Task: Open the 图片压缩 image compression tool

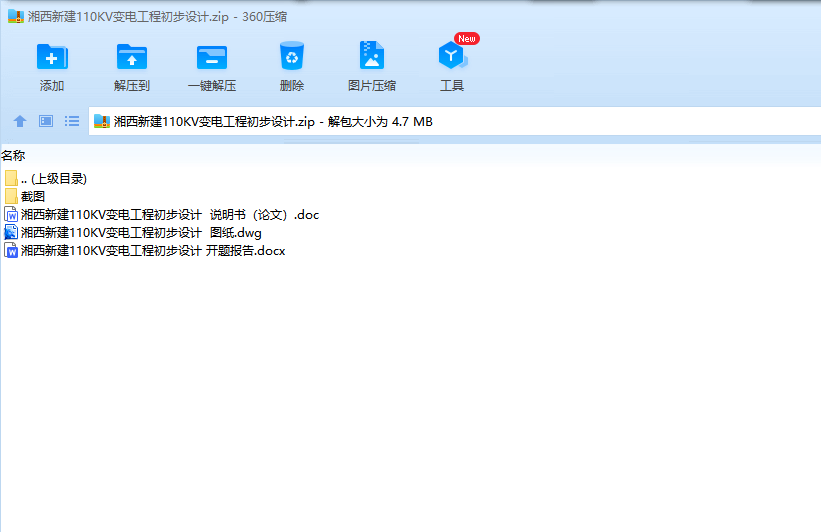Action: tap(372, 56)
